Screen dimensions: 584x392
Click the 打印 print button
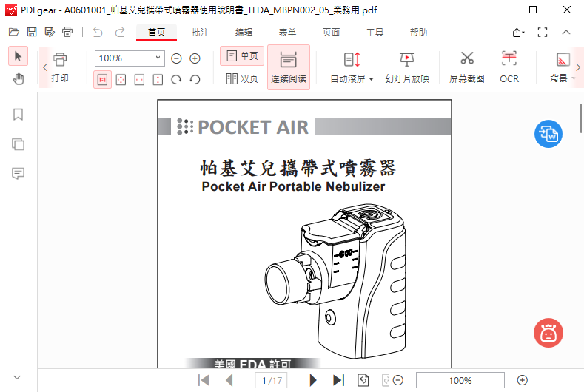coord(60,67)
